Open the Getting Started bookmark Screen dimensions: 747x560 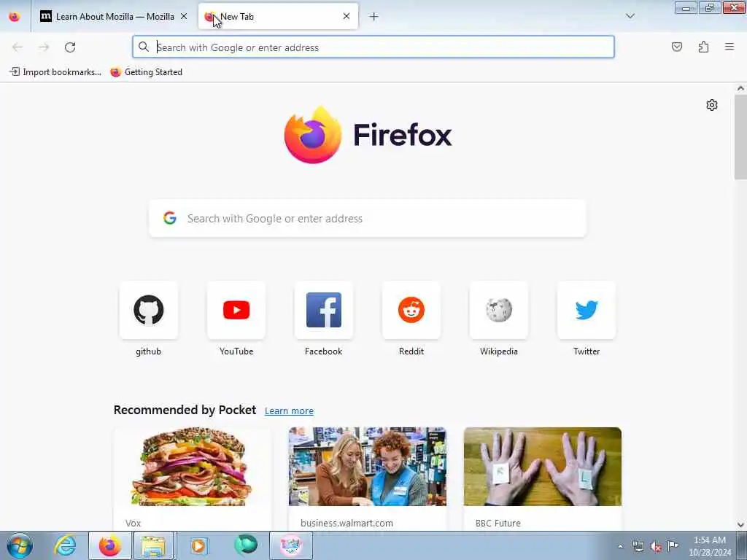click(146, 72)
